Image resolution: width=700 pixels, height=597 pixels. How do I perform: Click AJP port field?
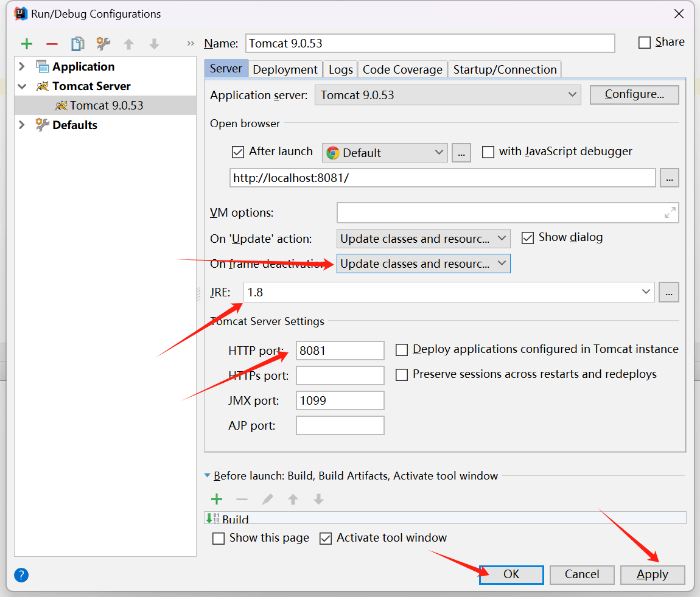pyautogui.click(x=340, y=425)
